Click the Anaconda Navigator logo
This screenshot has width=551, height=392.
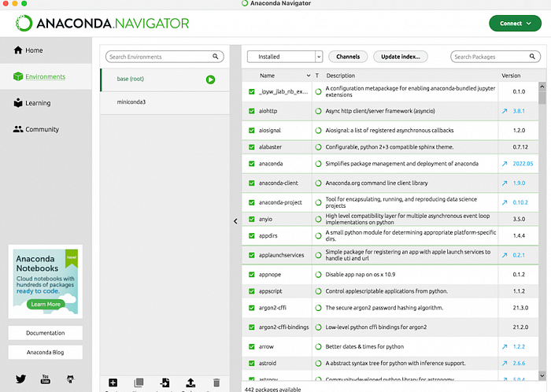tap(102, 23)
